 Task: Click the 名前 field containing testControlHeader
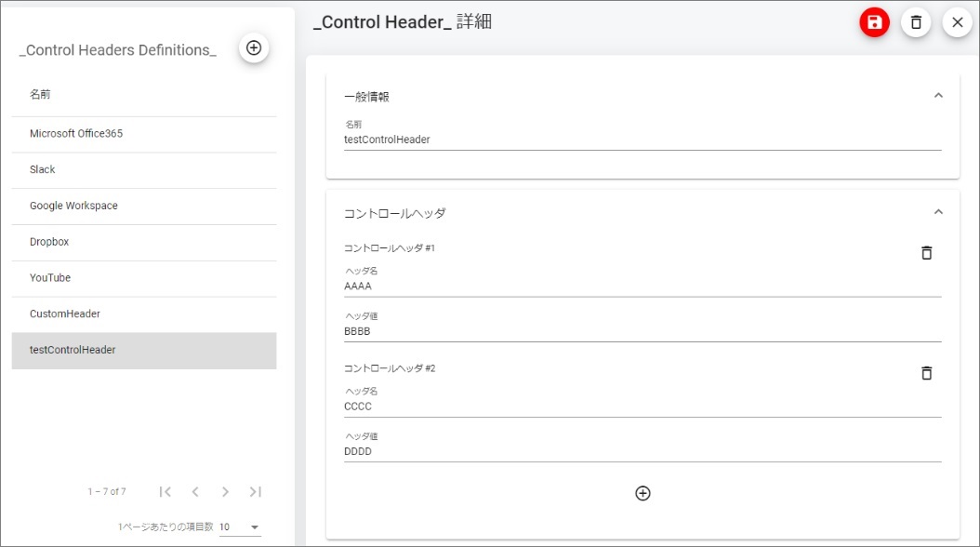click(x=642, y=140)
